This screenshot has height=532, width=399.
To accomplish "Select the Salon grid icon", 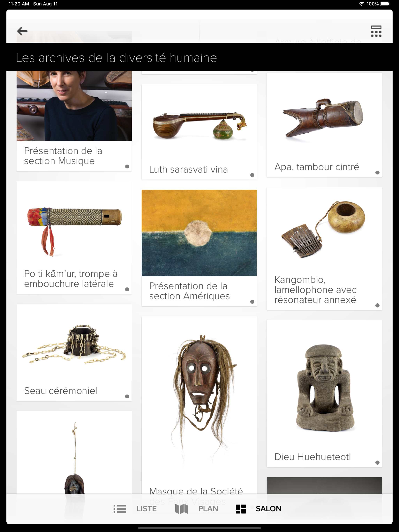I will (241, 509).
